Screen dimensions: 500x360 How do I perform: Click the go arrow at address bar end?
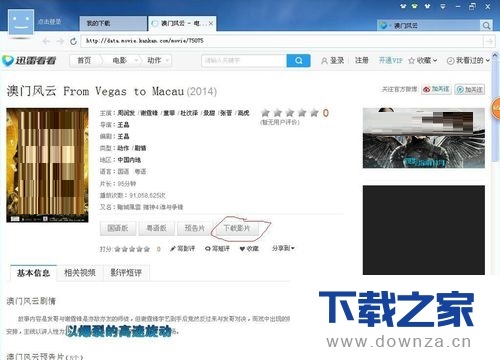pos(489,41)
